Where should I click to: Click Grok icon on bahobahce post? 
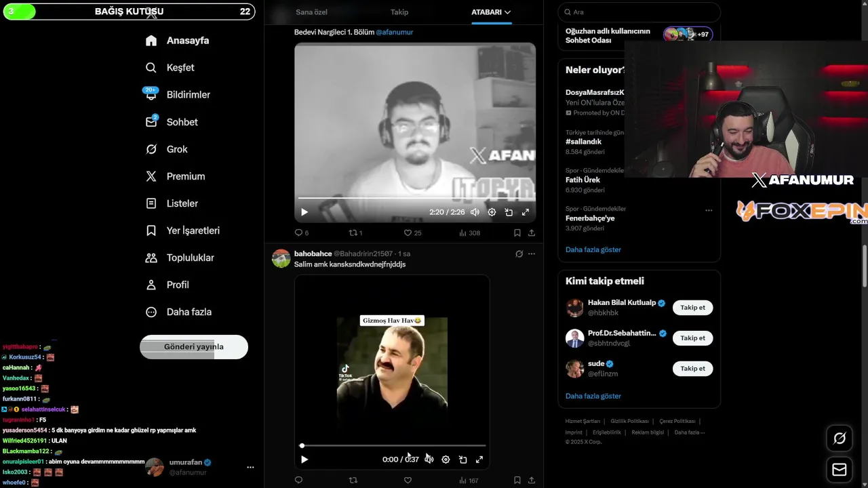519,254
